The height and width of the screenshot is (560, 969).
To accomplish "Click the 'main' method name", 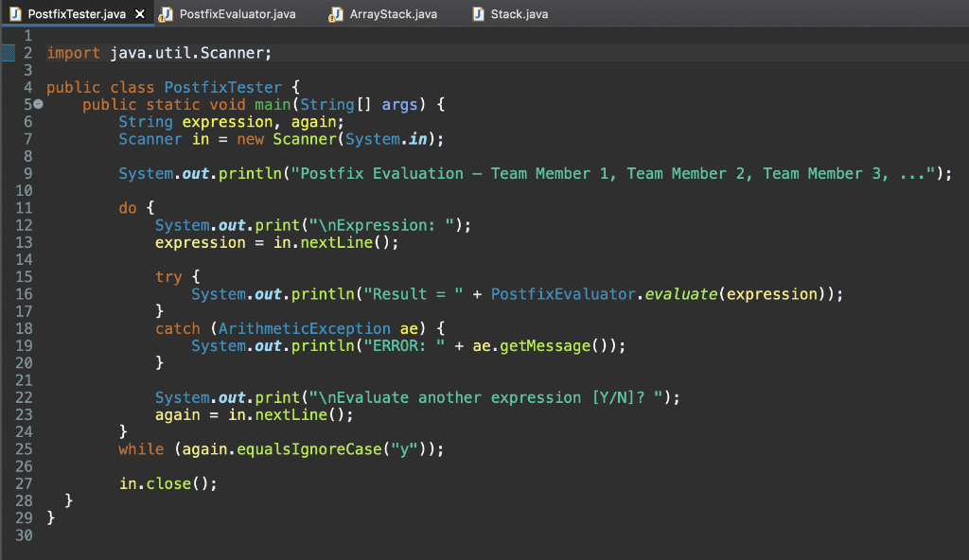I will pos(273,104).
